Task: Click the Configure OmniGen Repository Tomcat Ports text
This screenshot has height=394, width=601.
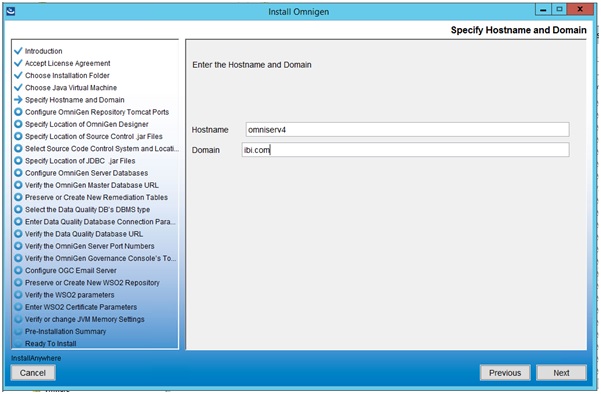Action: pos(97,112)
